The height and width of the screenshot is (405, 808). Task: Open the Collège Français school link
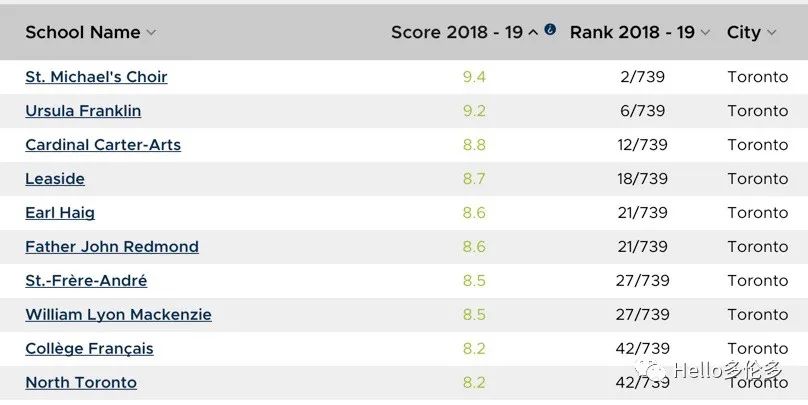[89, 349]
